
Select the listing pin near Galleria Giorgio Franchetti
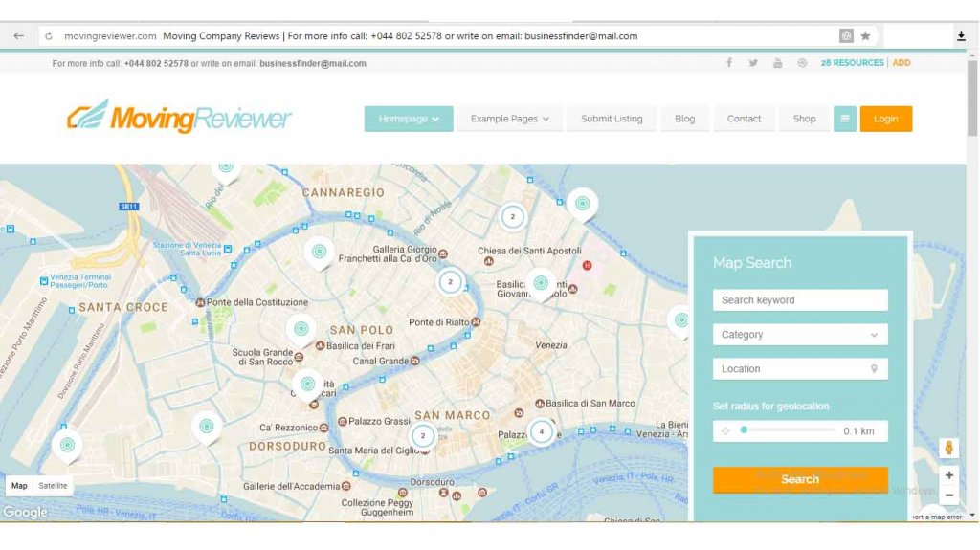pyautogui.click(x=319, y=253)
